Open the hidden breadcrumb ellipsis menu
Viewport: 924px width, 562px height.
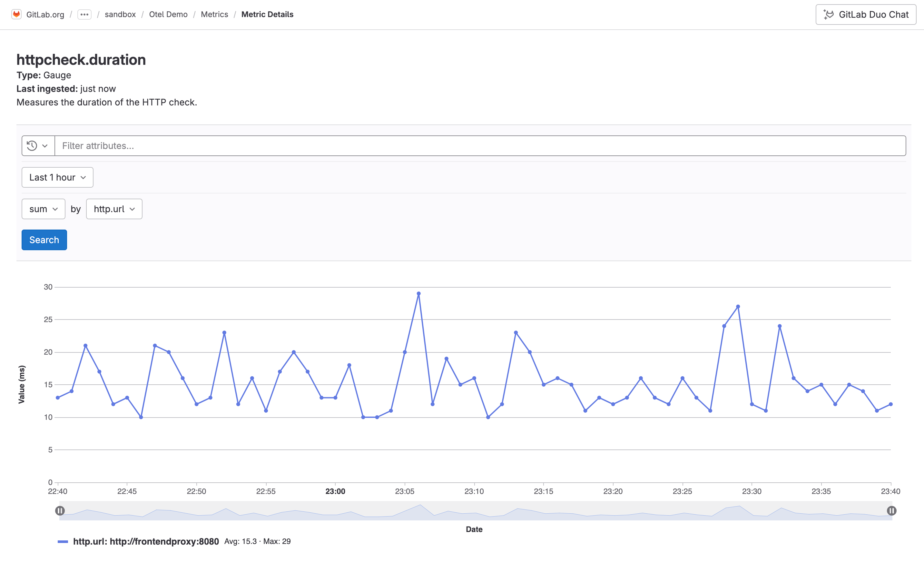pos(84,14)
